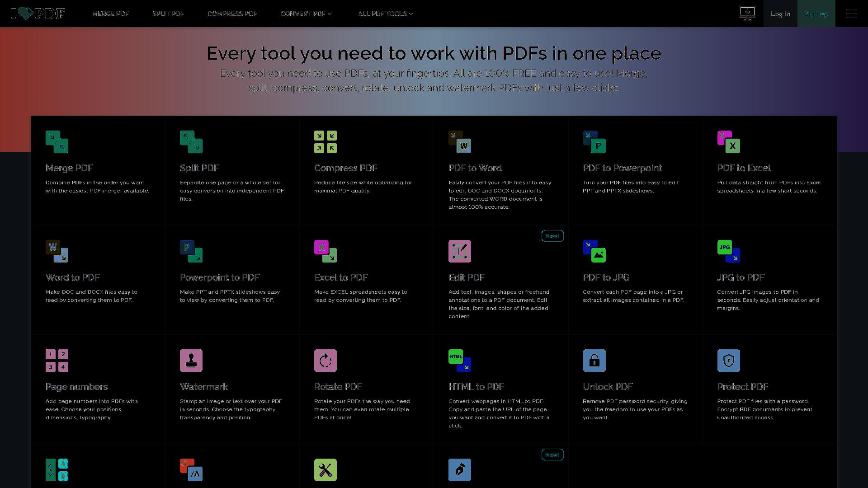Click text 'Protect PDF files with a password'
868x488 pixels.
pos(763,401)
